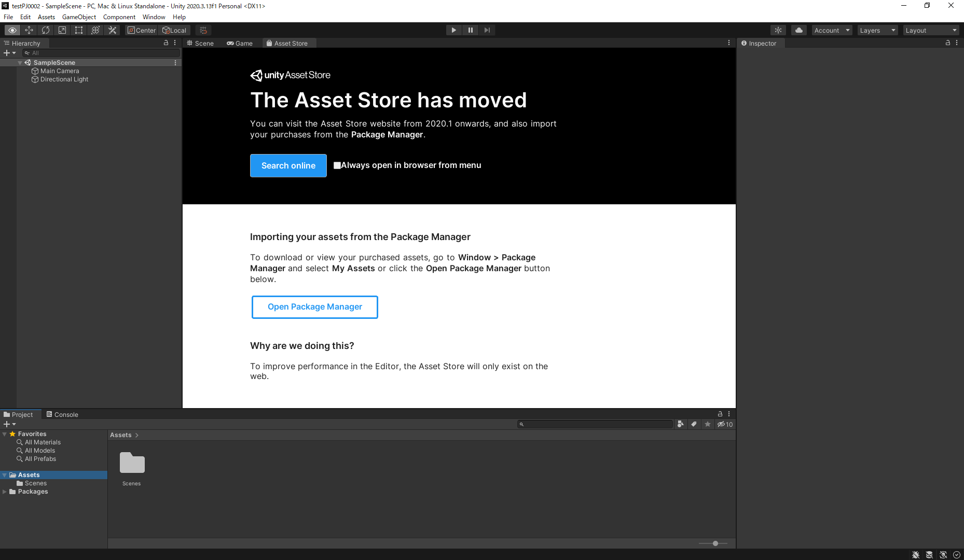This screenshot has height=560, width=964.
Task: Toggle hidden packages visibility count
Action: pos(725,424)
